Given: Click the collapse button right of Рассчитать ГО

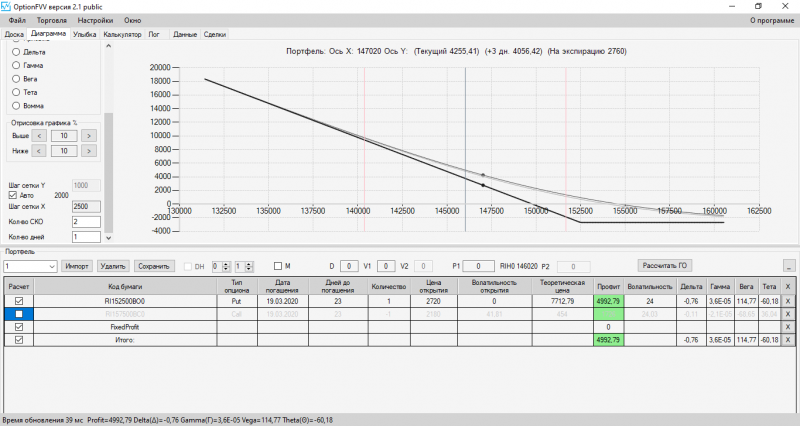Looking at the screenshot, I should point(789,266).
